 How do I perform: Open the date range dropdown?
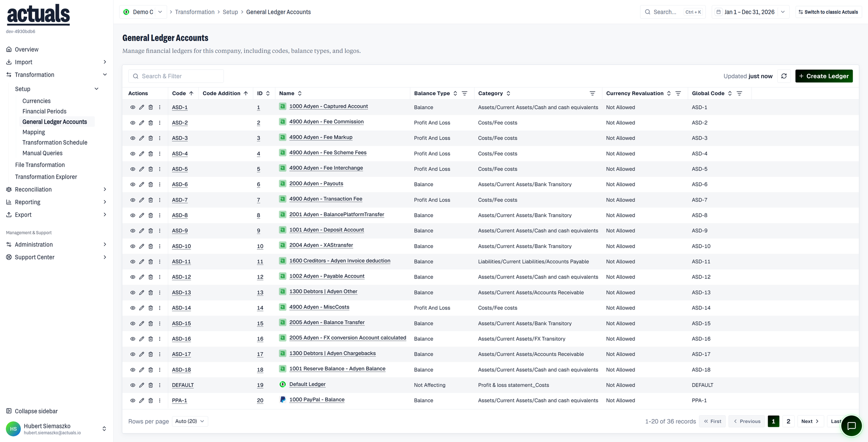click(x=751, y=12)
